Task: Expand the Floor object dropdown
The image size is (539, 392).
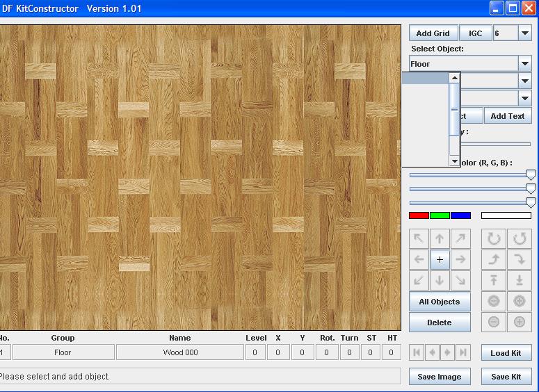Action: [x=524, y=63]
